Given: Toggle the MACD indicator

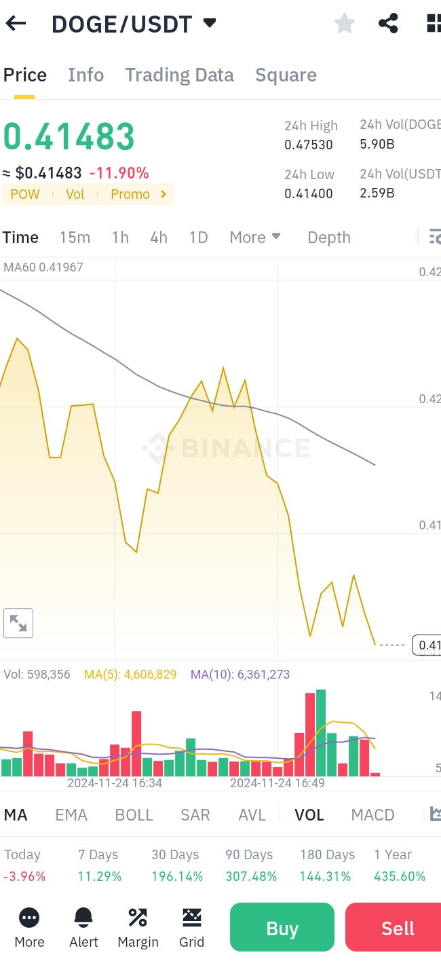Looking at the screenshot, I should 372,815.
